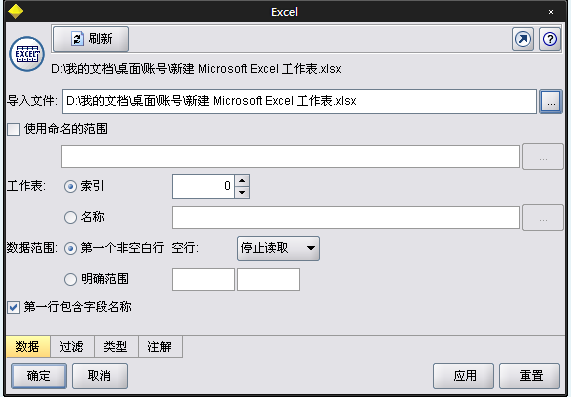Switch to the 类型 tab
Viewport: 571px width, 397px height.
point(116,346)
